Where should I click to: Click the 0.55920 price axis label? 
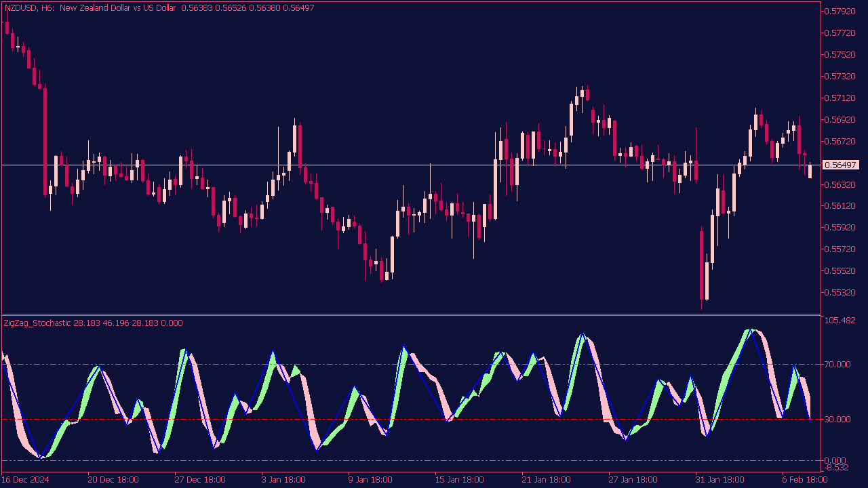tap(841, 228)
